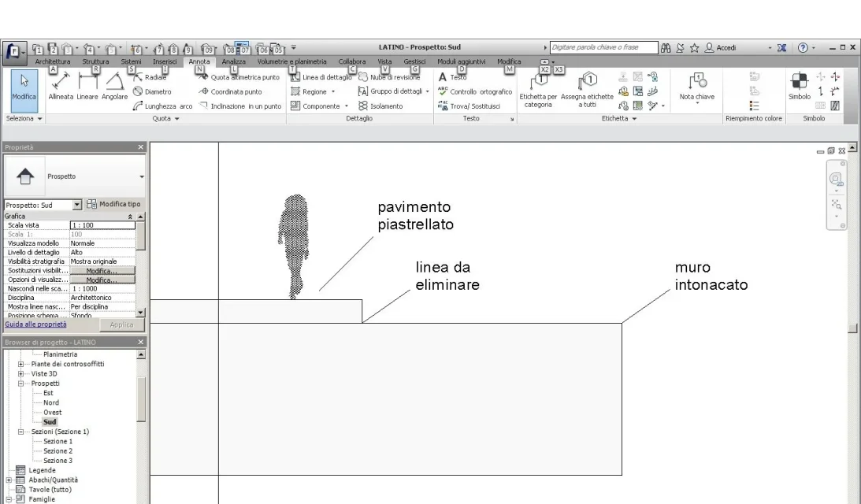Screen dimensions: 861x504
Task: Close the Proprietà panel
Action: (140, 147)
